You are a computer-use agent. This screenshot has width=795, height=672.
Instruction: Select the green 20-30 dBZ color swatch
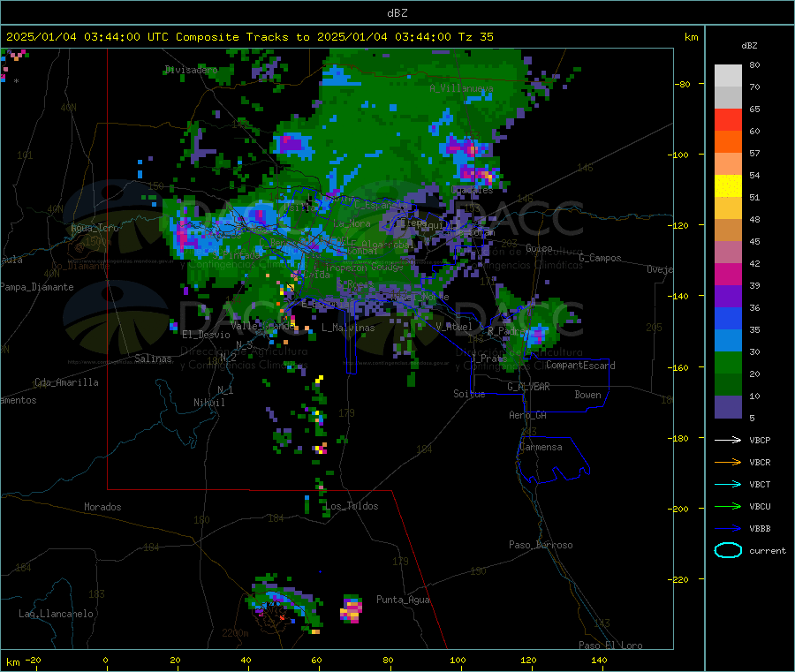pos(728,362)
